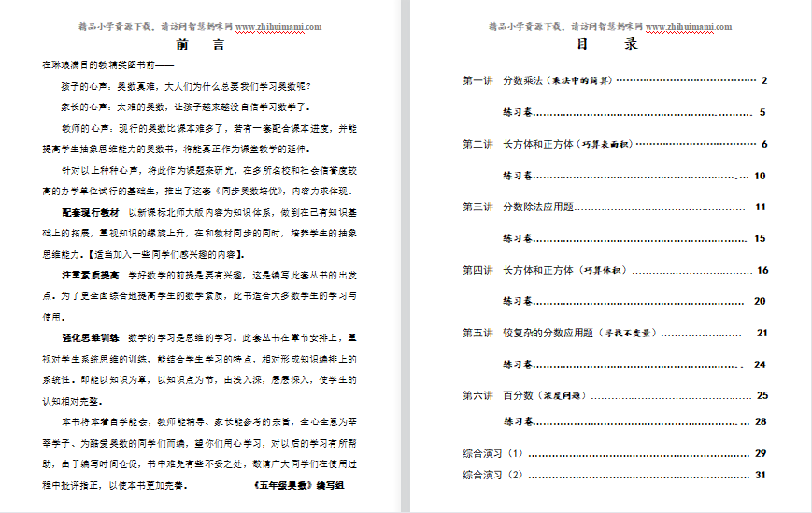812x513 pixels.
Task: Click the 练习卷 entry for page 15
Action: coord(519,239)
